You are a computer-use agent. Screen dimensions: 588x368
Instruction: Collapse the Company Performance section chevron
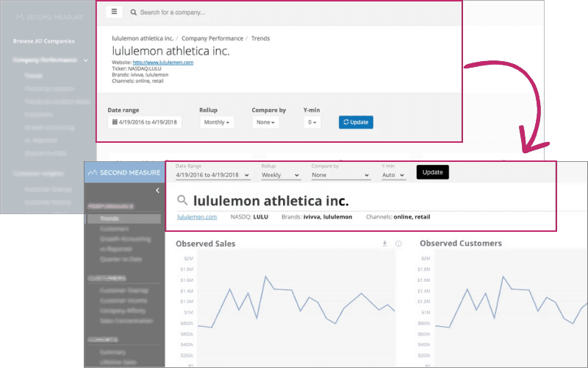click(86, 60)
